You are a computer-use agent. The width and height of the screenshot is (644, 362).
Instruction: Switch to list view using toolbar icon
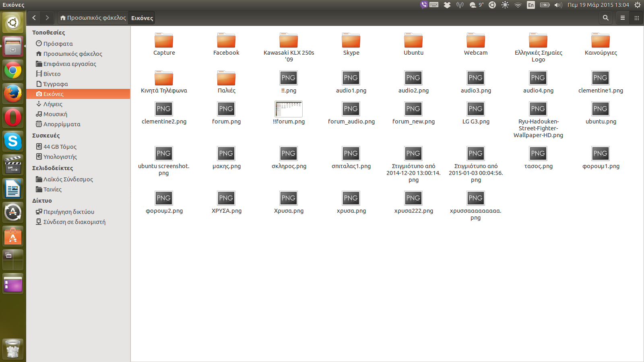pyautogui.click(x=622, y=18)
